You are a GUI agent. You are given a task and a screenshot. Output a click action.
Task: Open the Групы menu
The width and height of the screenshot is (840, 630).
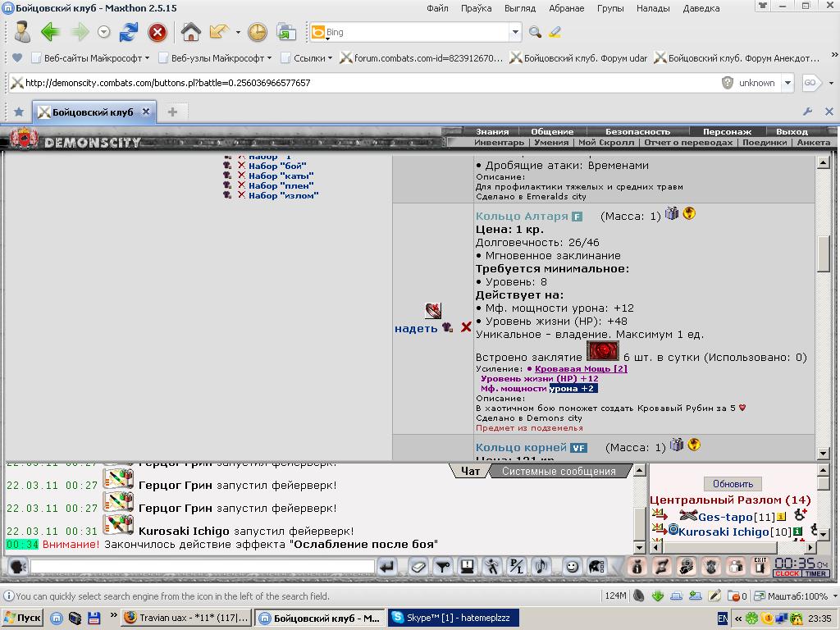(x=610, y=8)
